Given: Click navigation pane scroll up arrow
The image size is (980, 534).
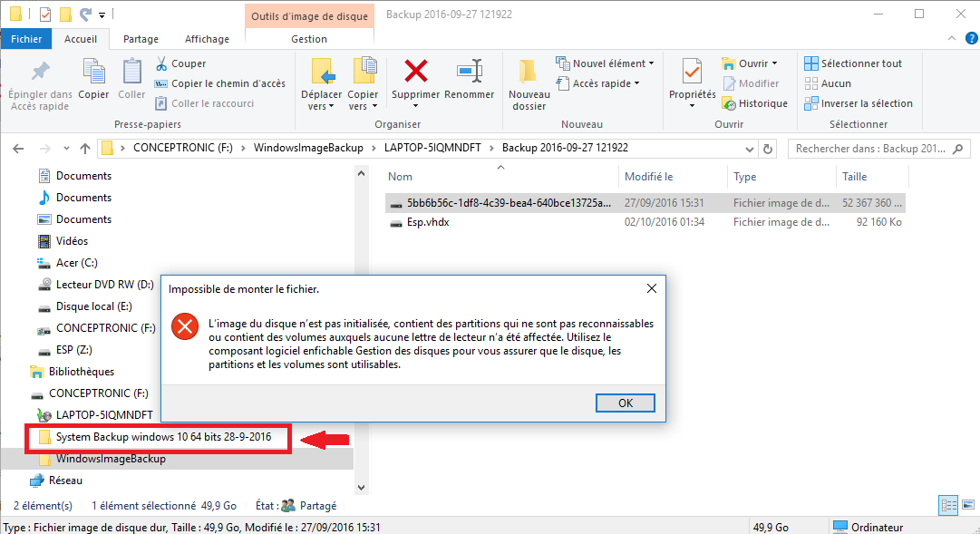Looking at the screenshot, I should [361, 173].
